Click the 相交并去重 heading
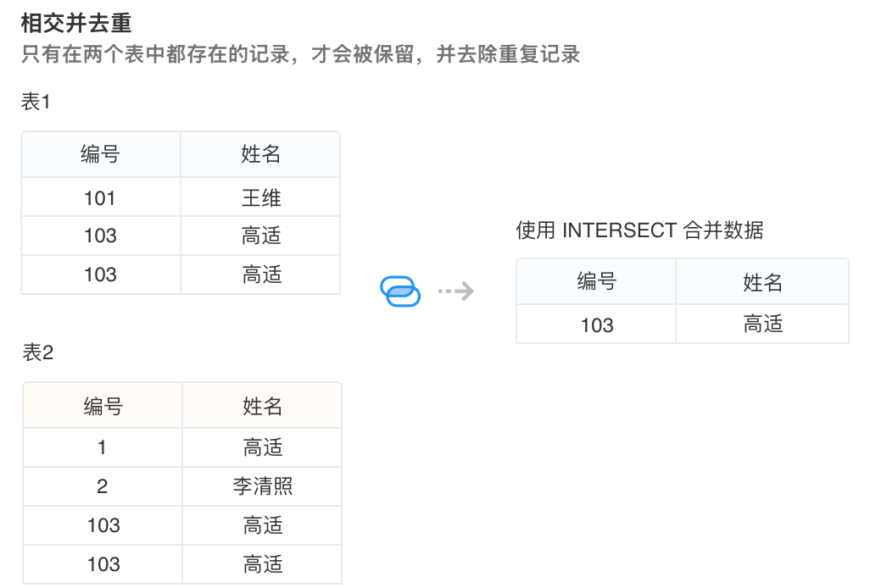Screen dimensions: 870x588 [x=76, y=23]
